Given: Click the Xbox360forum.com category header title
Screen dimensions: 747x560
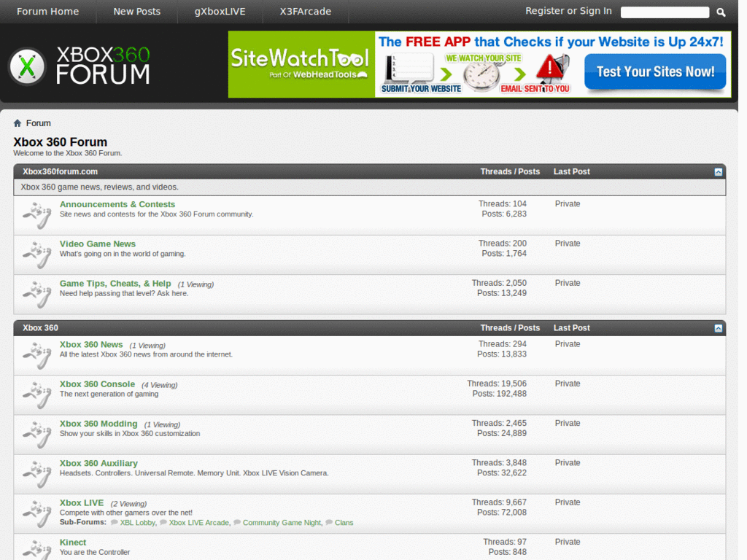Looking at the screenshot, I should (60, 172).
